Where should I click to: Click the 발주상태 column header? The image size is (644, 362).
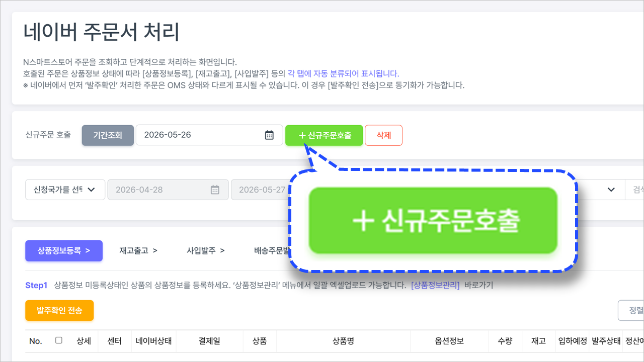(606, 341)
